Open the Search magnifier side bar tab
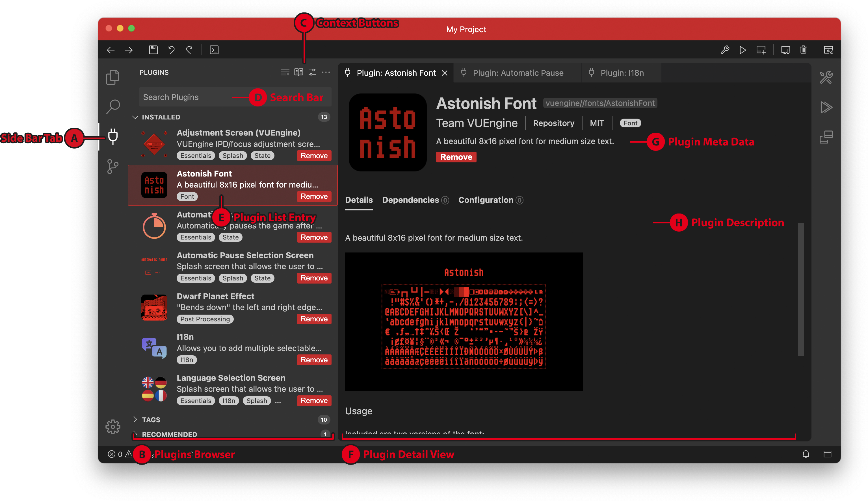Screen dimensions: 868x501 (x=113, y=107)
